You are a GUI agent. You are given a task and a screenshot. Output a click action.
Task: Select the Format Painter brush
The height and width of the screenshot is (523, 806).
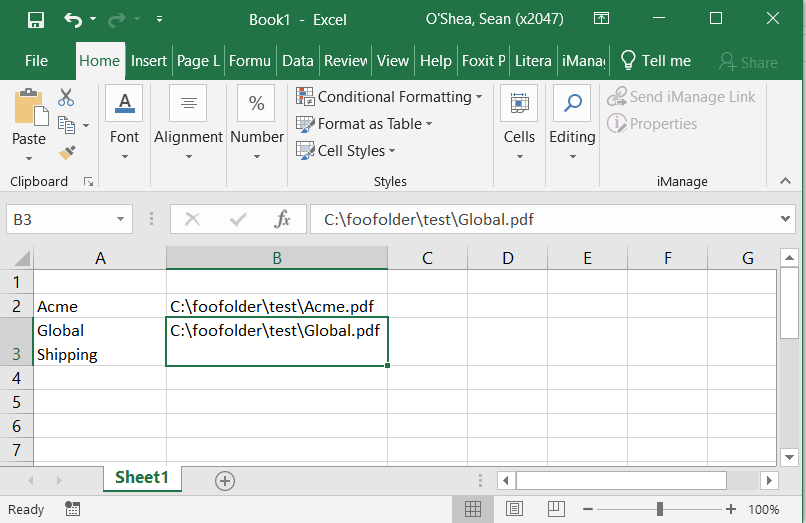[x=67, y=153]
